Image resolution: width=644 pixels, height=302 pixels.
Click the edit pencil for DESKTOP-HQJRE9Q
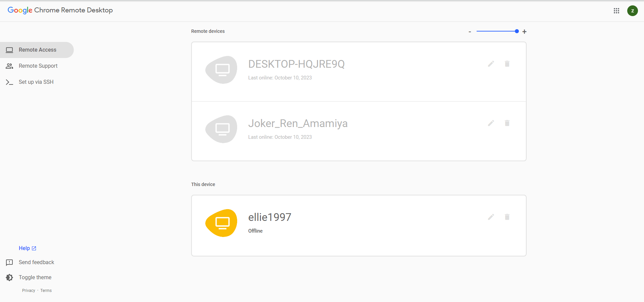[x=491, y=64]
